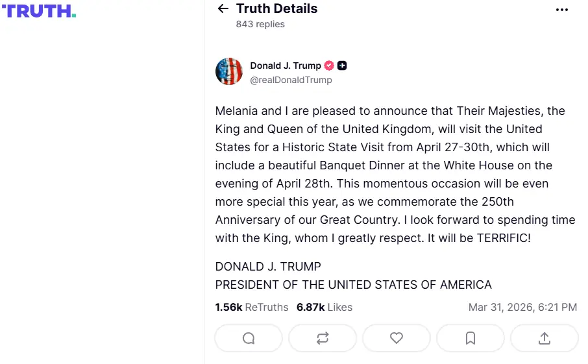Click the black plus badge beside the name
The image size is (588, 364).
pos(343,66)
